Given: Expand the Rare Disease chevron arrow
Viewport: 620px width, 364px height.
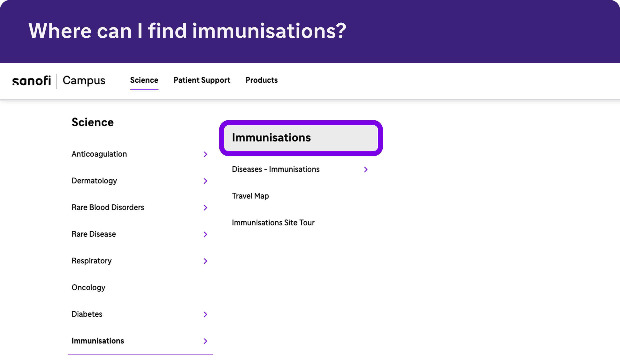Looking at the screenshot, I should click(205, 234).
